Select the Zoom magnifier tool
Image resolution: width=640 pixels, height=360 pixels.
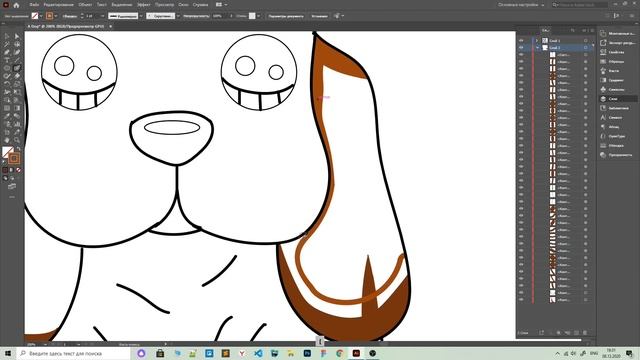click(x=17, y=140)
